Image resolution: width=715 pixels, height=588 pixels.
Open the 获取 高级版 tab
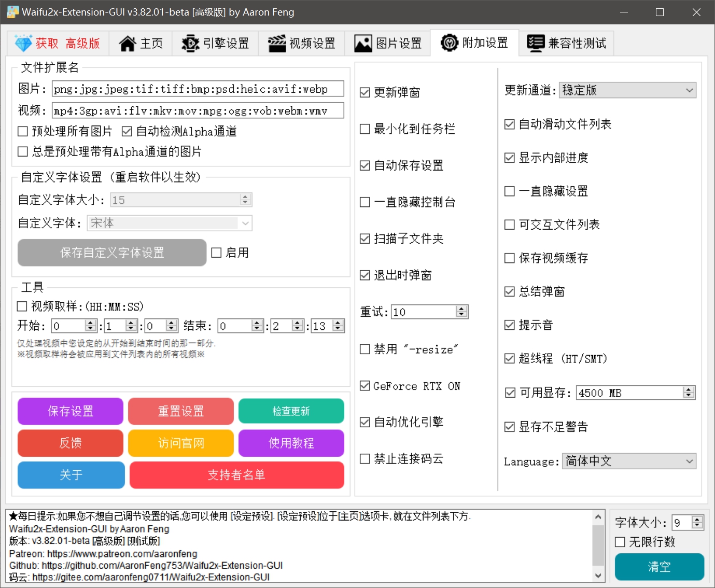[x=58, y=44]
